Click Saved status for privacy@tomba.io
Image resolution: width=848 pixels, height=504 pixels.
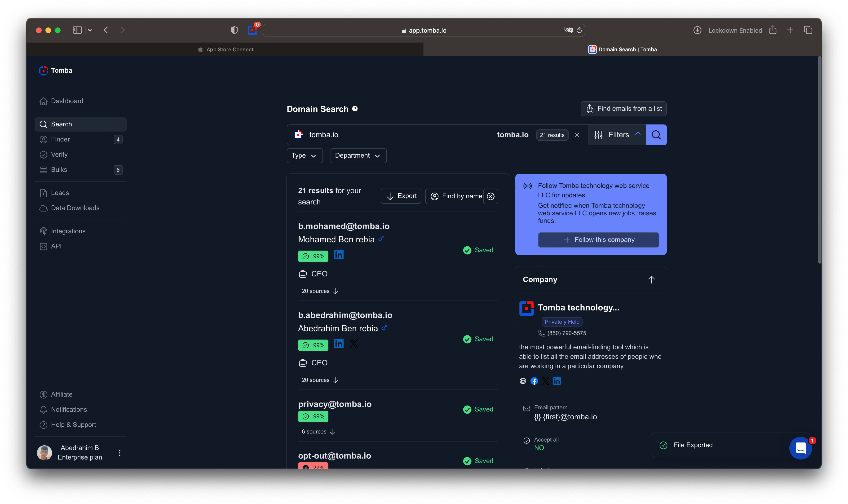point(478,410)
